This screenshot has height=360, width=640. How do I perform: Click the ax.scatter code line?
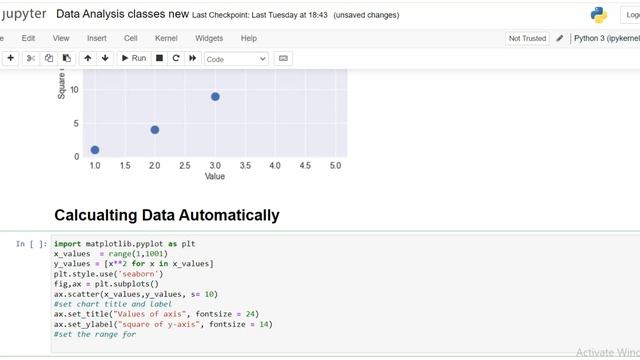coord(136,294)
